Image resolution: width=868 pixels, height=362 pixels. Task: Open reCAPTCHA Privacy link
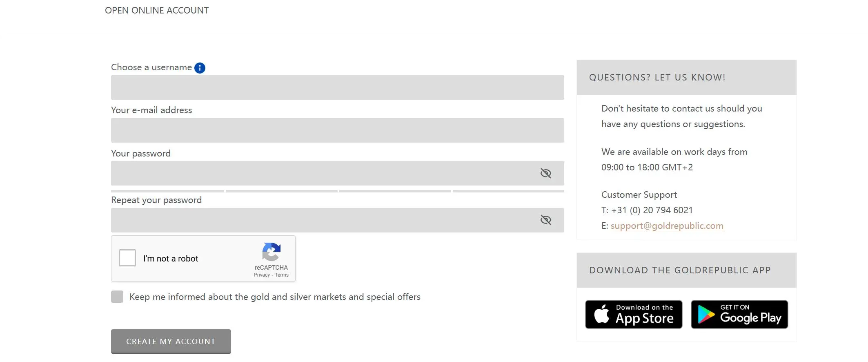[262, 275]
